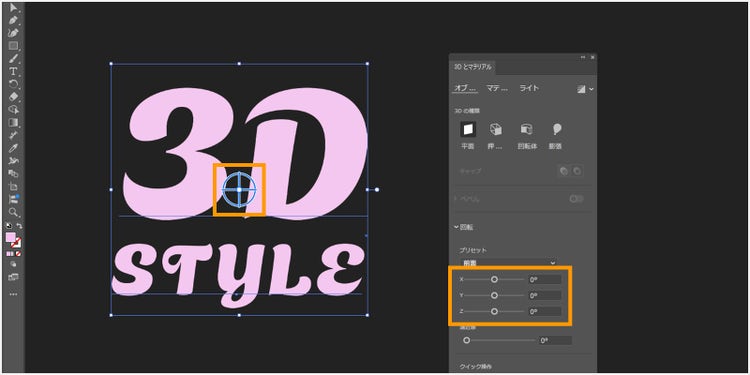Switch to the Object (オブ...) tab
The width and height of the screenshot is (750, 375).
[x=465, y=88]
